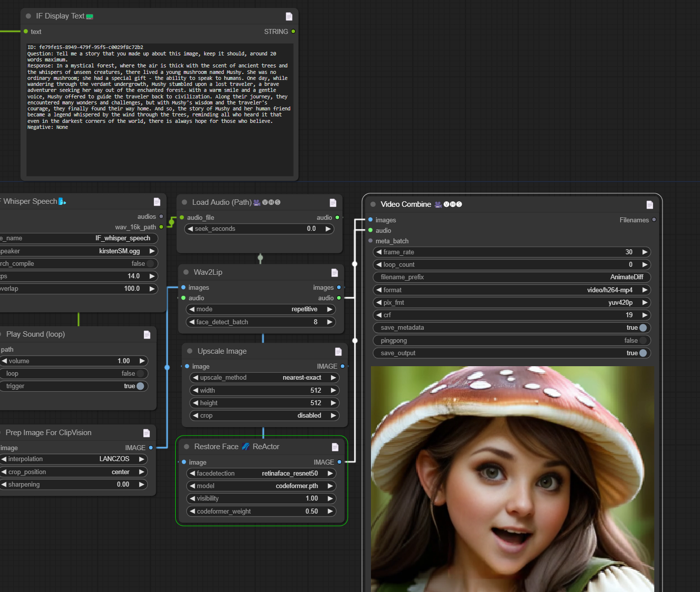Click the filename_prefix AnimateDiff field
The height and width of the screenshot is (592, 700).
click(512, 277)
